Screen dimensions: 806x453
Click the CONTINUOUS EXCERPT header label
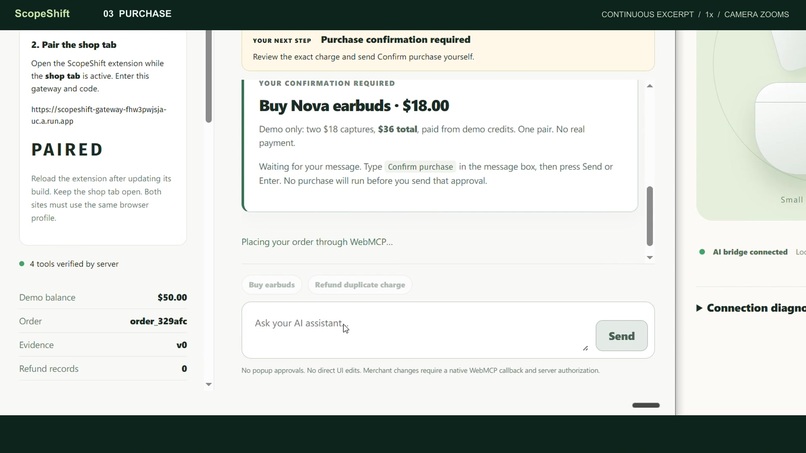(648, 14)
